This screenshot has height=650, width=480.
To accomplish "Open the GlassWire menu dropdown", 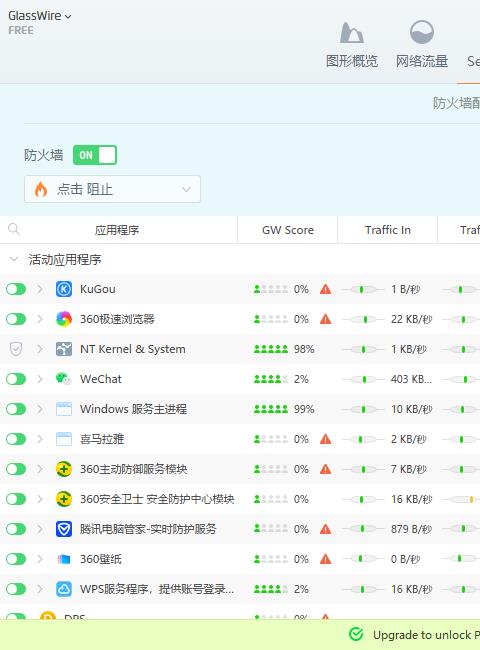I will 40,16.
